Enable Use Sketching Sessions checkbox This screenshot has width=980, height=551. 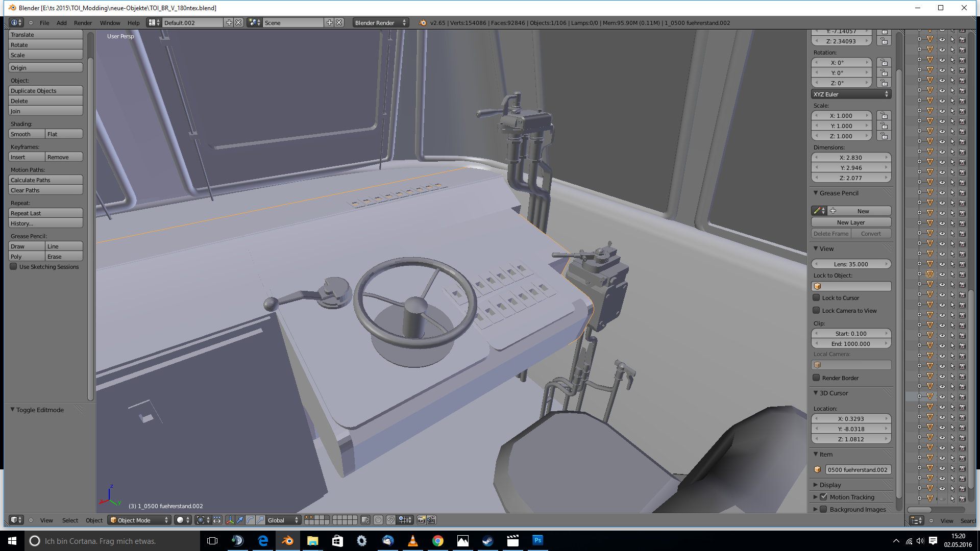[x=14, y=267]
